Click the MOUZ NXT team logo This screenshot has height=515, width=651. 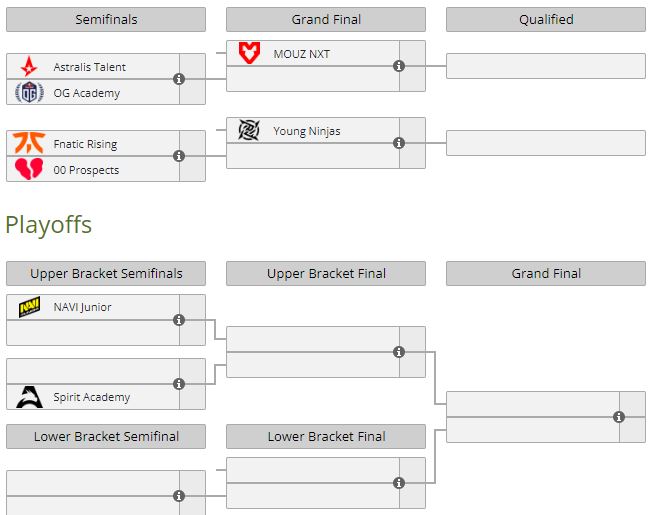(249, 54)
